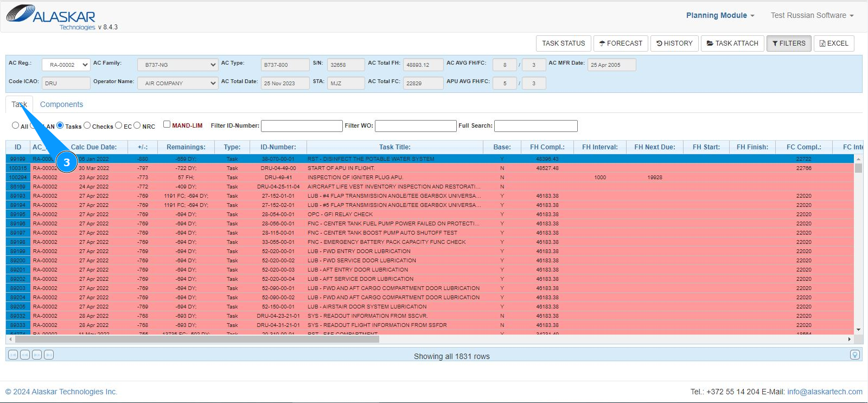Sort by the Task Title column header
The image size is (868, 403).
tap(395, 147)
